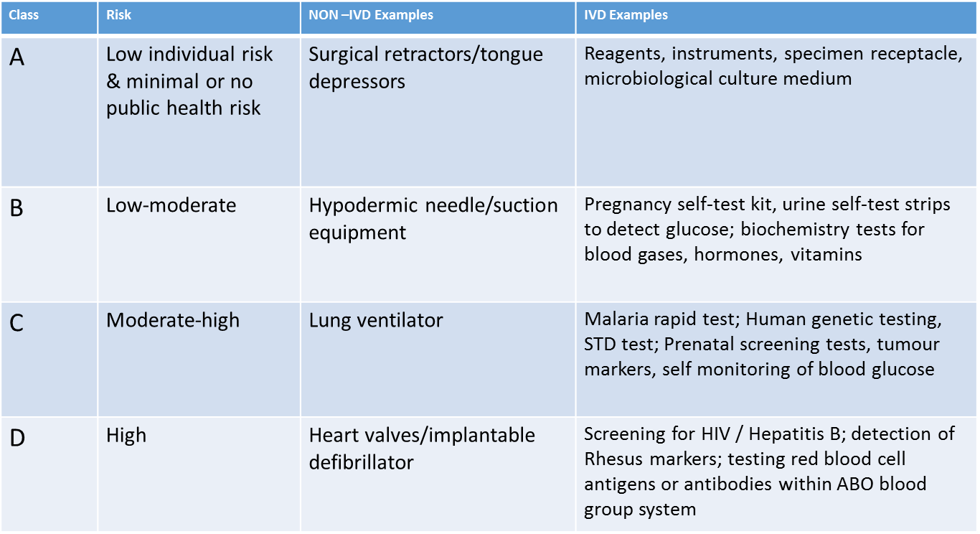The image size is (980, 534).
Task: Select the Low-moderate risk cell
Action: click(199, 245)
